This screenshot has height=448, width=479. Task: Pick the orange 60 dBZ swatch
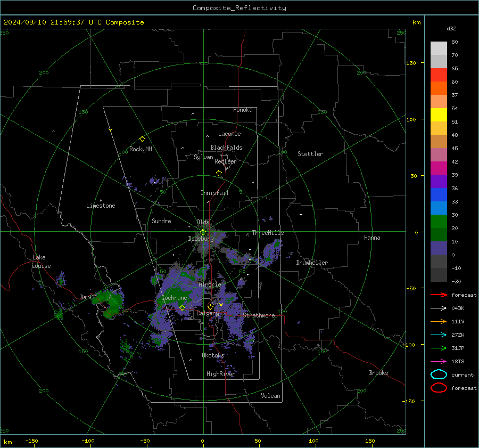pos(439,88)
